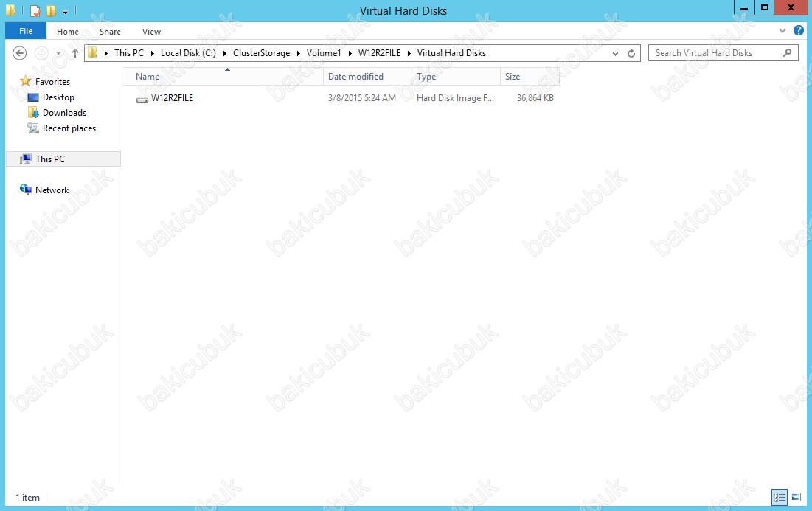Select Network in the navigation pane
This screenshot has height=511, width=812.
click(52, 190)
